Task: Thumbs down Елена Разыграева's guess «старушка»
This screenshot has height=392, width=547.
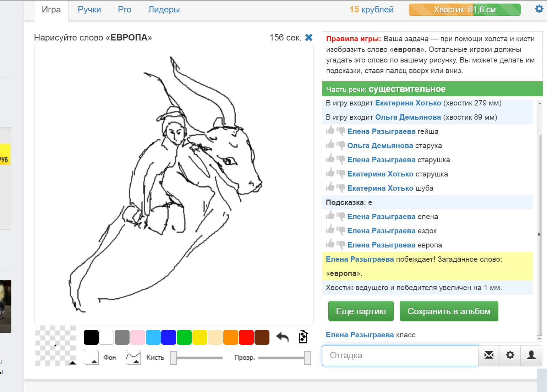Action: pyautogui.click(x=341, y=160)
